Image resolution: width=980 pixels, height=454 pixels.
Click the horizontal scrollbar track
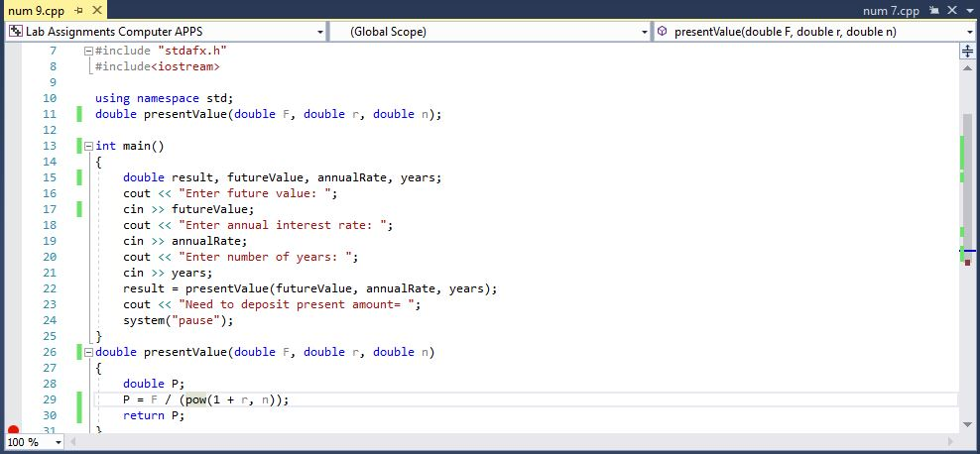(x=513, y=441)
